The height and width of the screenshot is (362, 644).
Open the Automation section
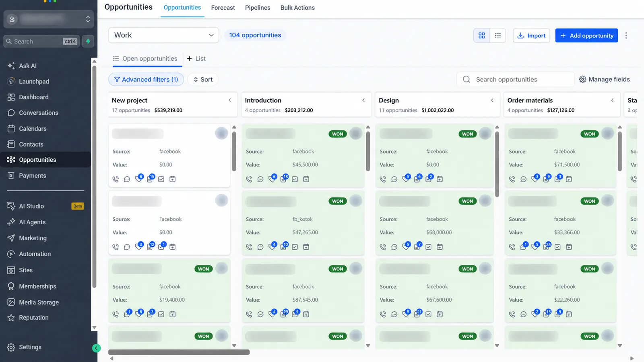point(35,254)
